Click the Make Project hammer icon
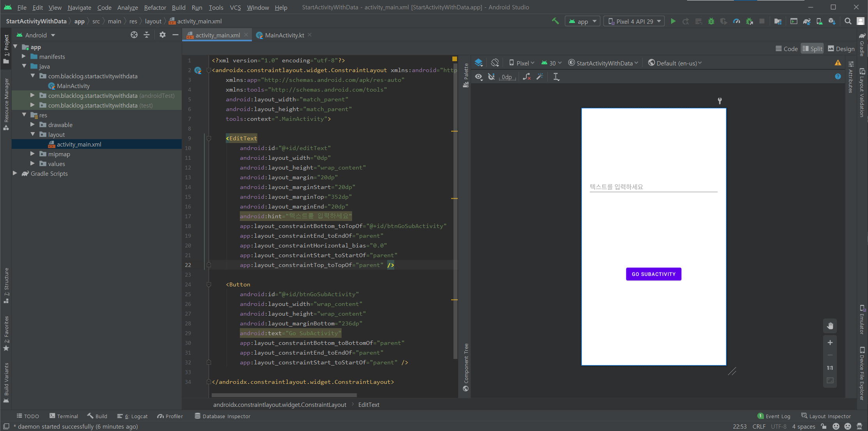The image size is (868, 431). point(555,21)
